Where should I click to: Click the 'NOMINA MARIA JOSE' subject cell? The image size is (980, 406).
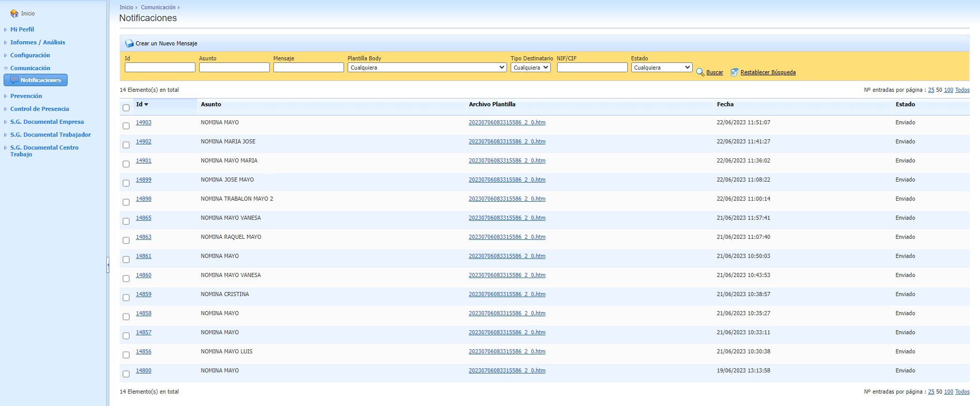(x=228, y=141)
